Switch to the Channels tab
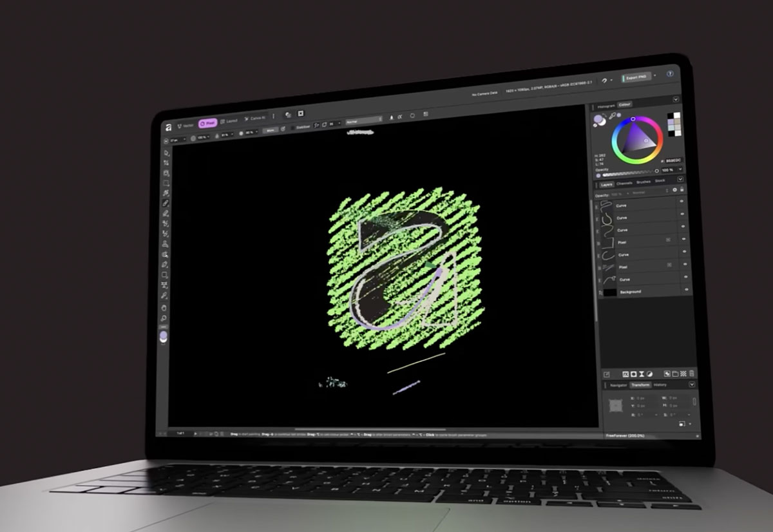The width and height of the screenshot is (773, 532). [625, 182]
